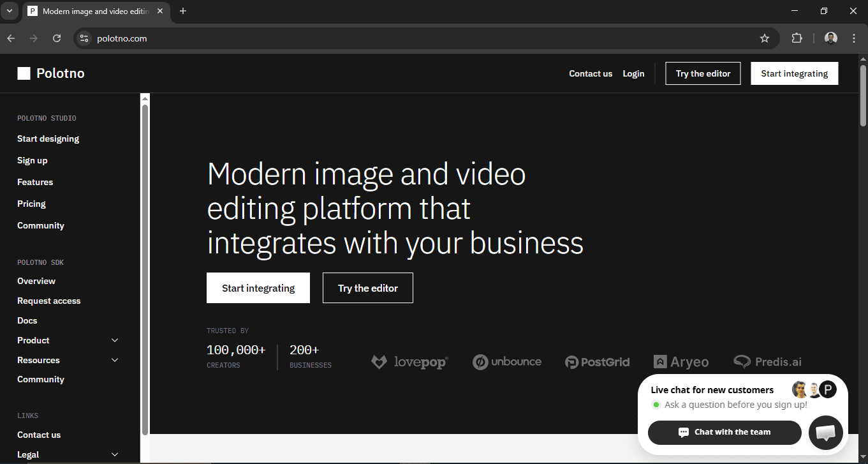Expand the Resources submenu in sidebar
The height and width of the screenshot is (464, 868).
(115, 360)
